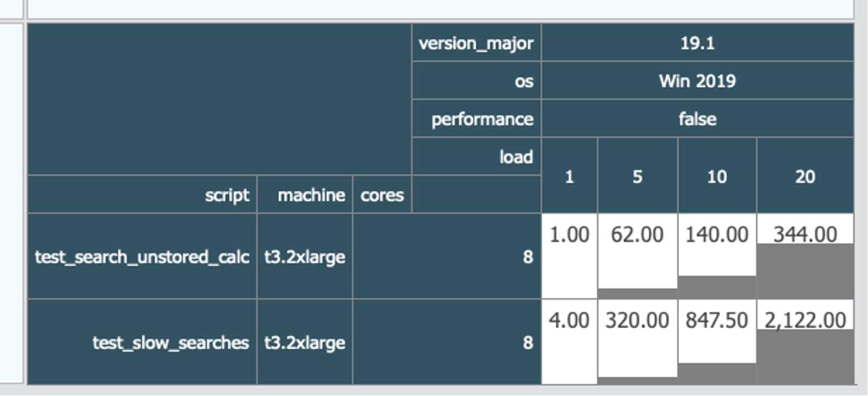Click the version_major header cell
This screenshot has width=868, height=396.
point(476,43)
